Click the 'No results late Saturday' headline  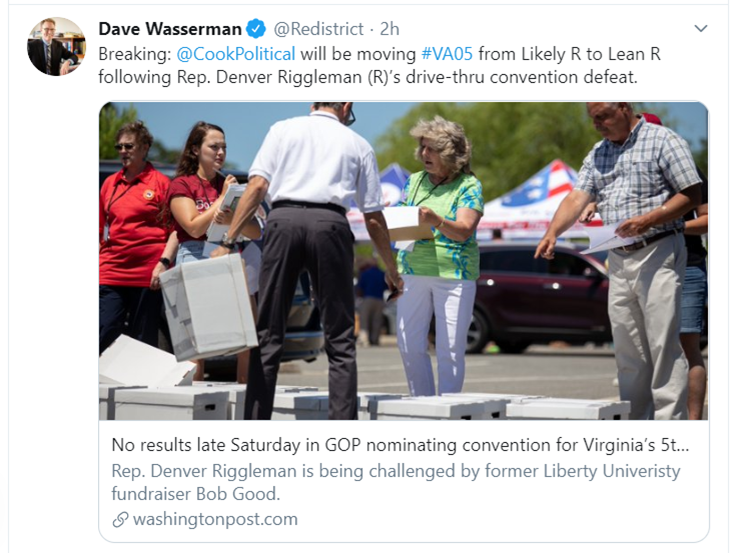[400, 445]
